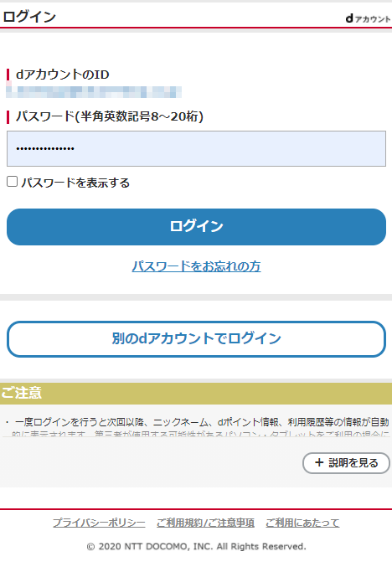
Task: Click the blurred dアカウント ID value
Action: (x=94, y=92)
